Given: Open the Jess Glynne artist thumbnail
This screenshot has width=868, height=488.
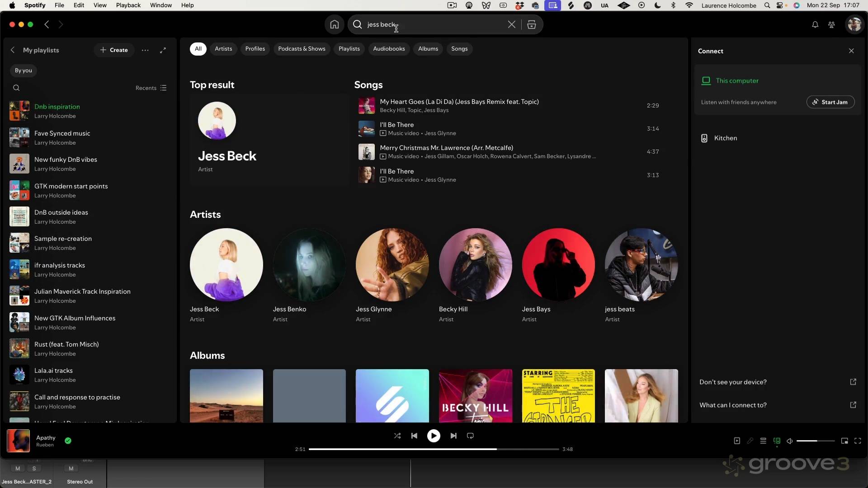Looking at the screenshot, I should click(x=392, y=264).
